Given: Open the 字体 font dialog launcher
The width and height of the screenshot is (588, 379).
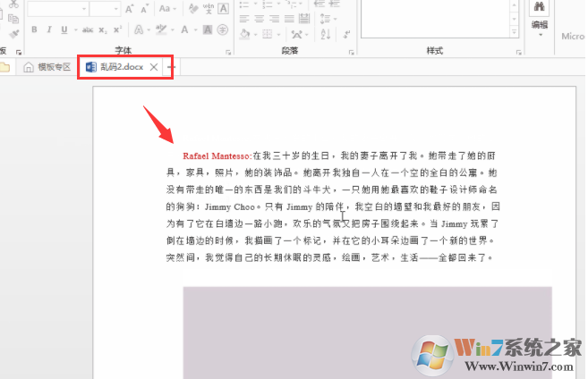Looking at the screenshot, I should [x=228, y=51].
